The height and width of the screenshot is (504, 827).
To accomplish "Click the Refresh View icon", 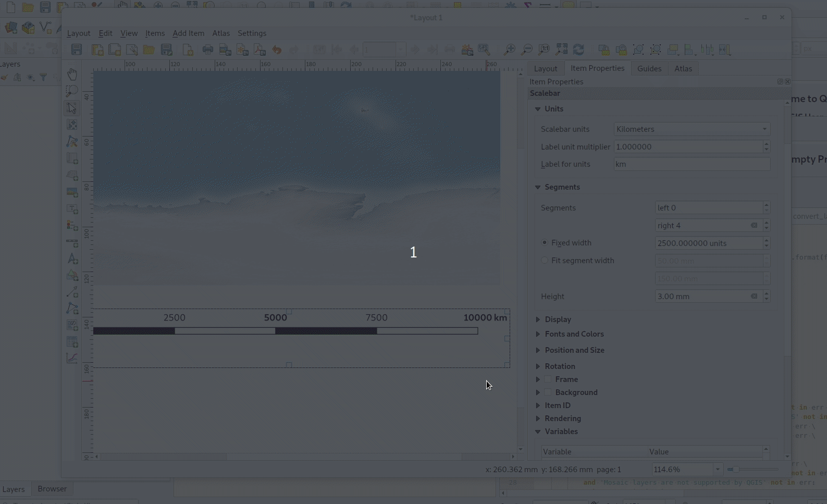I will point(578,50).
